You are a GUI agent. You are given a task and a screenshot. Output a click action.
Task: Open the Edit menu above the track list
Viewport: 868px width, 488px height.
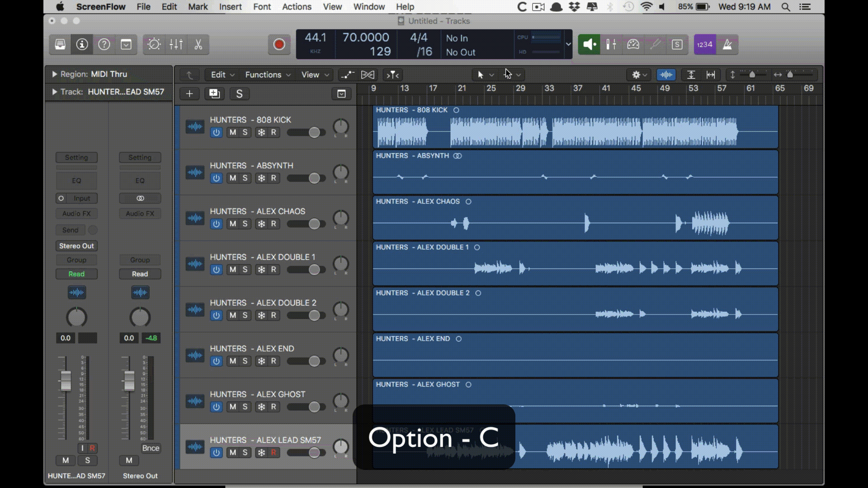(x=218, y=75)
